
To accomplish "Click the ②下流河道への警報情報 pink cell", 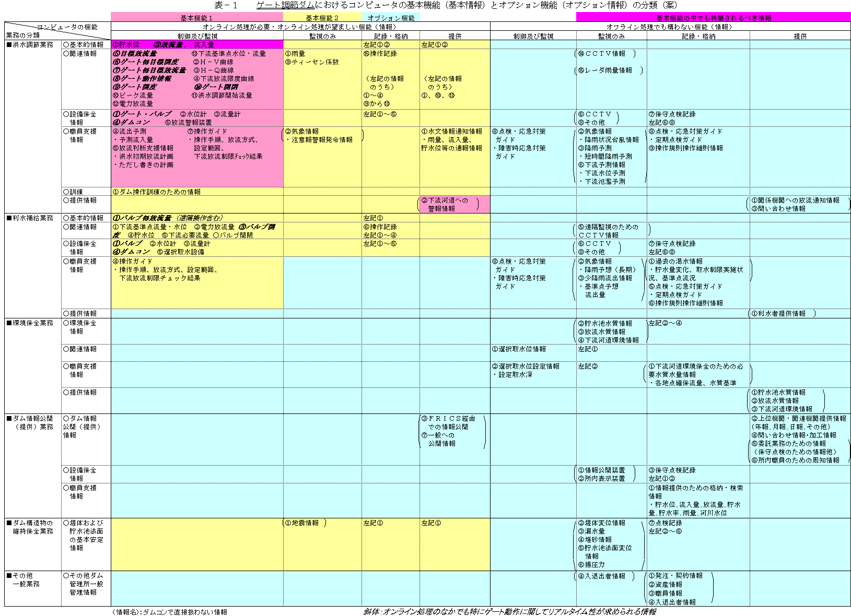I will click(448, 205).
